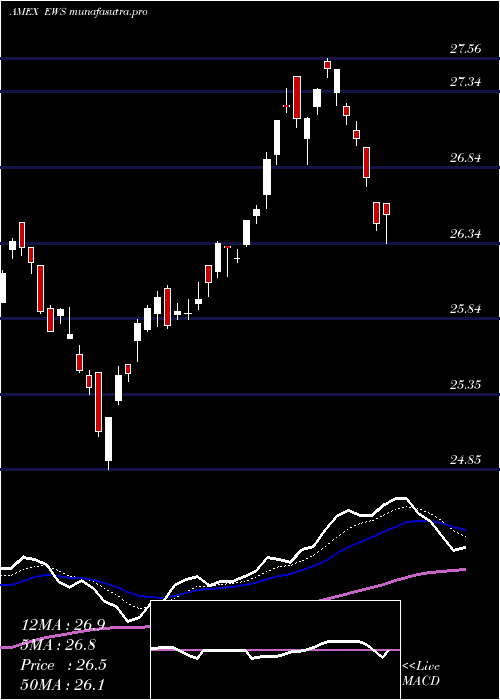
Task: Click the 26.84 price level label
Action: [466, 158]
